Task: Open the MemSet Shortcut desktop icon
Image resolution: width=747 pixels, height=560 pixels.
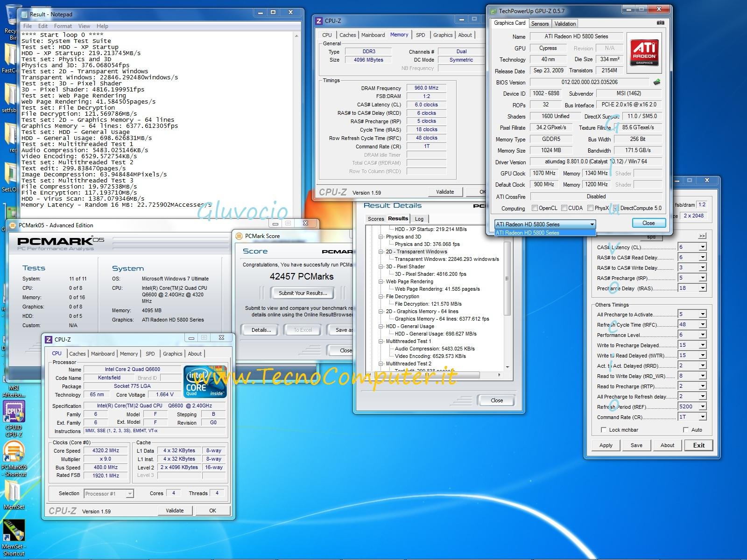Action: [x=14, y=538]
